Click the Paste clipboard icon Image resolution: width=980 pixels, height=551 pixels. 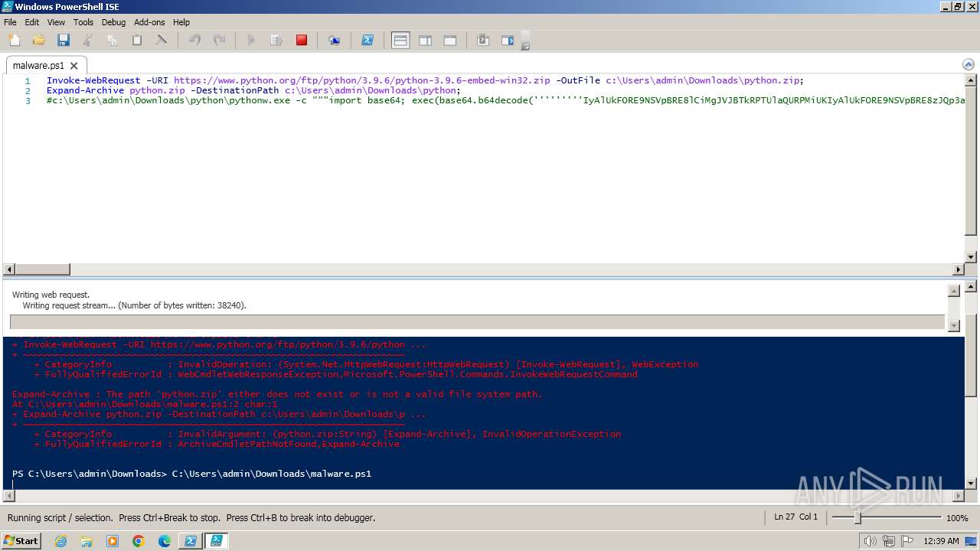(137, 41)
